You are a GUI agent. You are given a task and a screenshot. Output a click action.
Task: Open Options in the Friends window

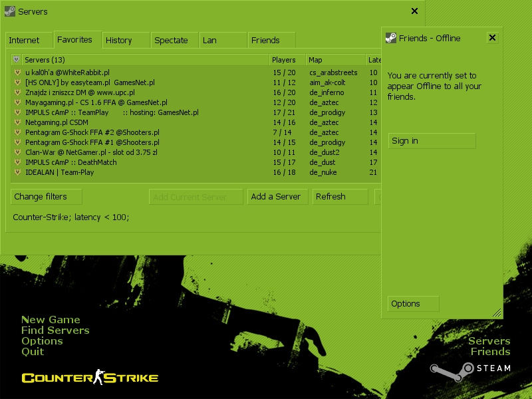[413, 304]
